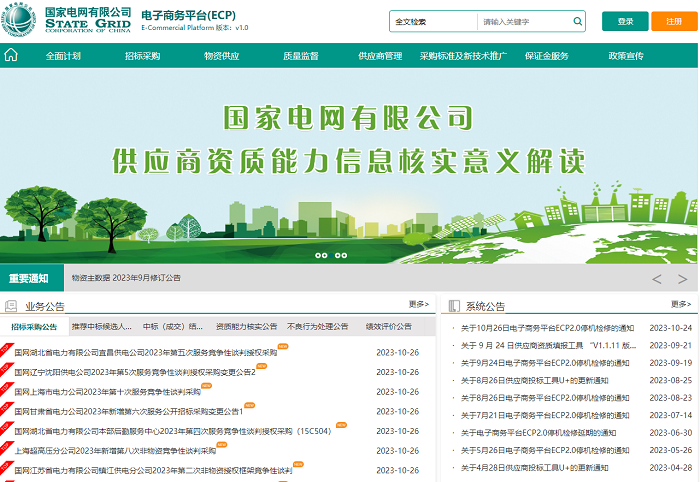The width and height of the screenshot is (700, 482).
Task: Open 关于7月21日电子商务平台停机检修 notice
Action: [x=545, y=415]
